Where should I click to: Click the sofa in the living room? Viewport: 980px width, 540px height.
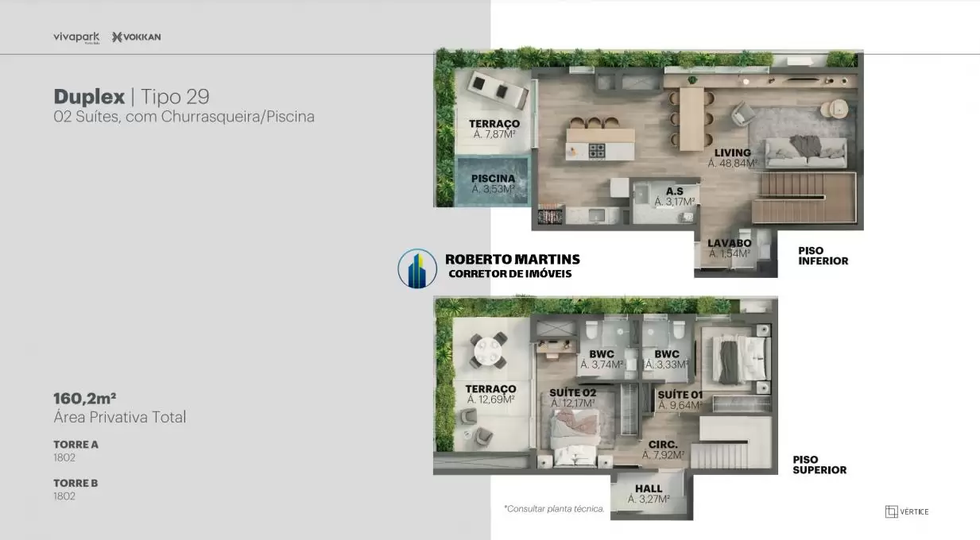pyautogui.click(x=805, y=149)
